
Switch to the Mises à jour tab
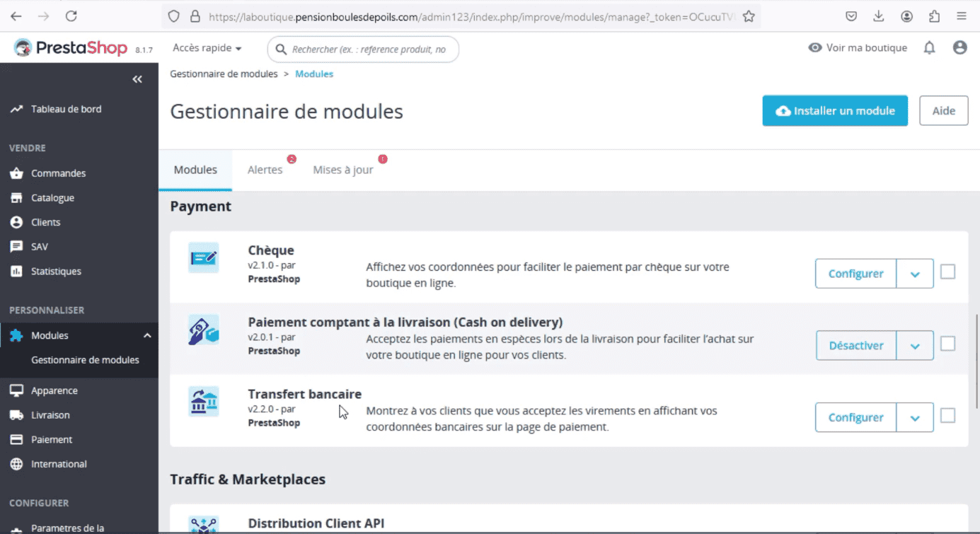click(343, 170)
